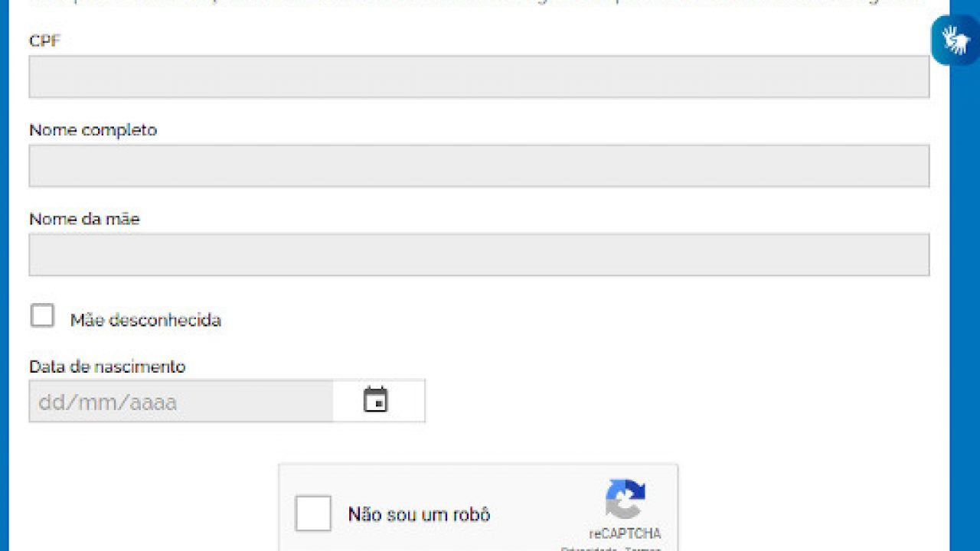The width and height of the screenshot is (980, 551).
Task: Click the 'CPF' field label
Action: [44, 41]
